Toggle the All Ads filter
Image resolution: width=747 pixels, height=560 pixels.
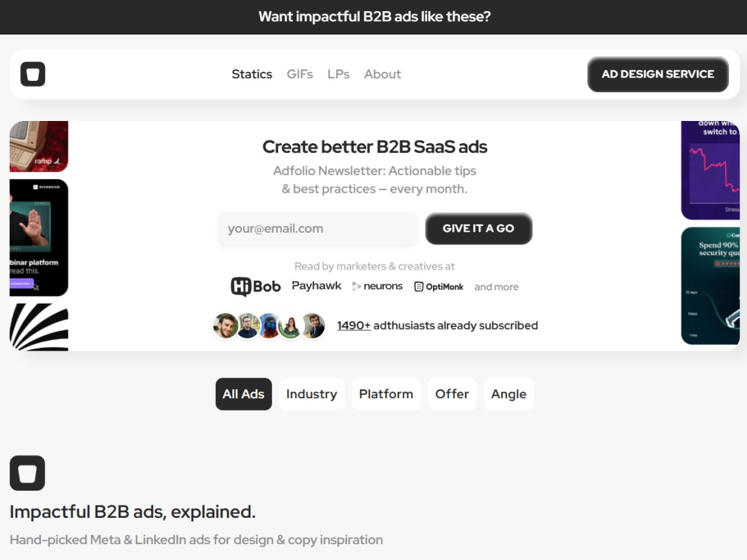243,394
